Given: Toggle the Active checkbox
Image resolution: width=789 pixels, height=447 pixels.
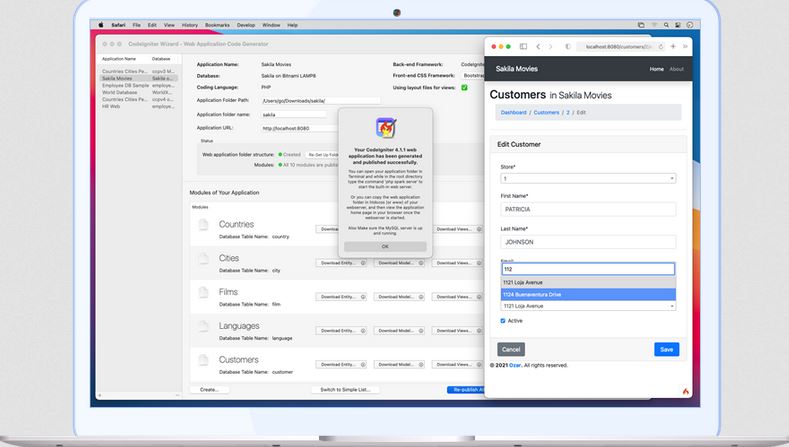Looking at the screenshot, I should (503, 321).
